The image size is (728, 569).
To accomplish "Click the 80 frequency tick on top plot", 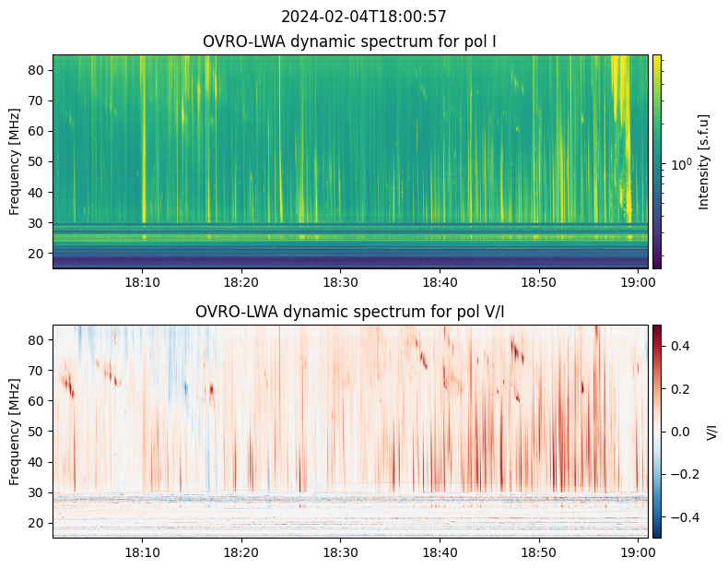I will (x=39, y=70).
